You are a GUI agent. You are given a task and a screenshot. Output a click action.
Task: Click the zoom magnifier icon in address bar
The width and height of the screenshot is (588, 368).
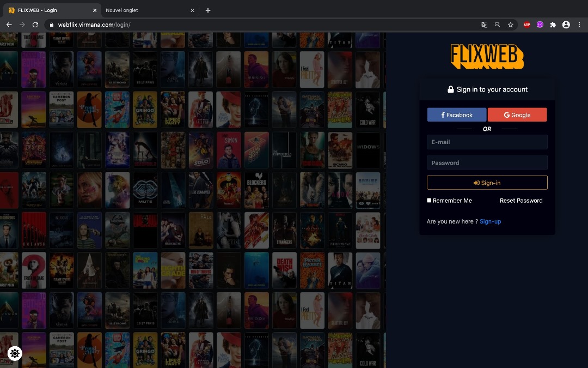click(x=498, y=25)
